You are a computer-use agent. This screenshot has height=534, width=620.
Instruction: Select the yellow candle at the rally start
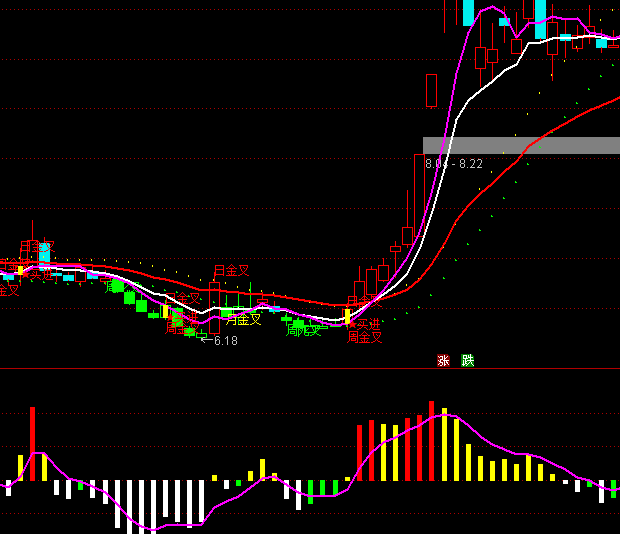348,316
